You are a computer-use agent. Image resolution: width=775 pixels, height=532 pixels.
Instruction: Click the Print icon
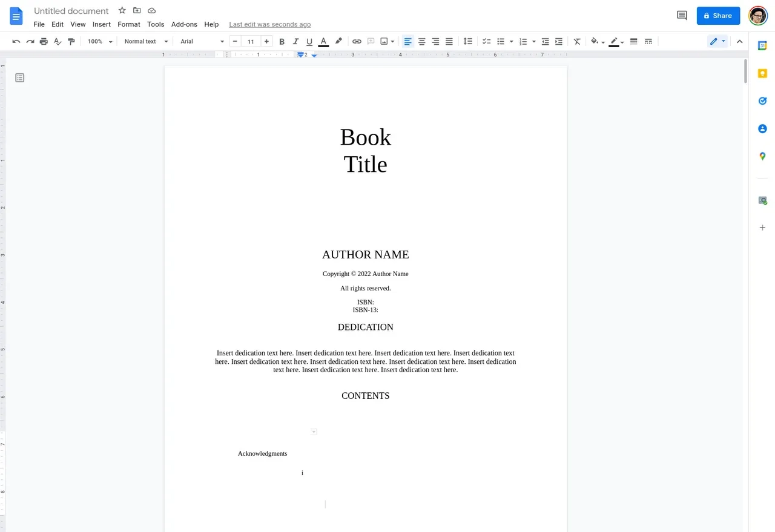[x=43, y=41]
